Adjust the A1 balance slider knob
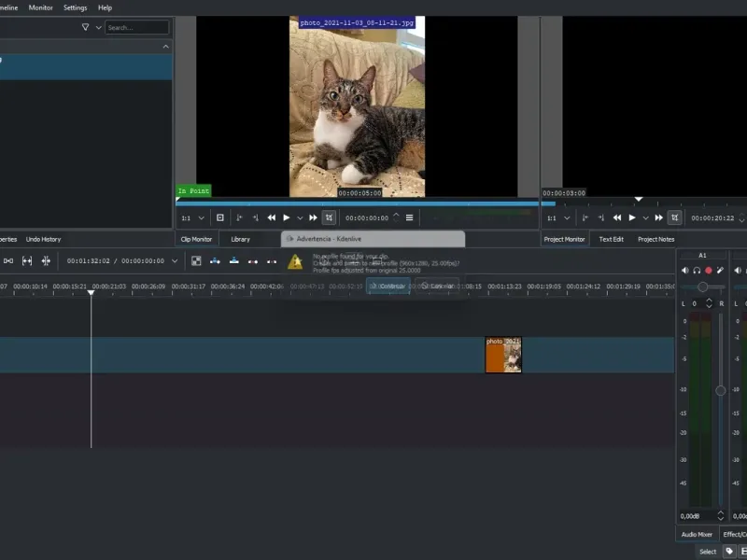Viewport: 747px width, 560px height. pyautogui.click(x=703, y=287)
